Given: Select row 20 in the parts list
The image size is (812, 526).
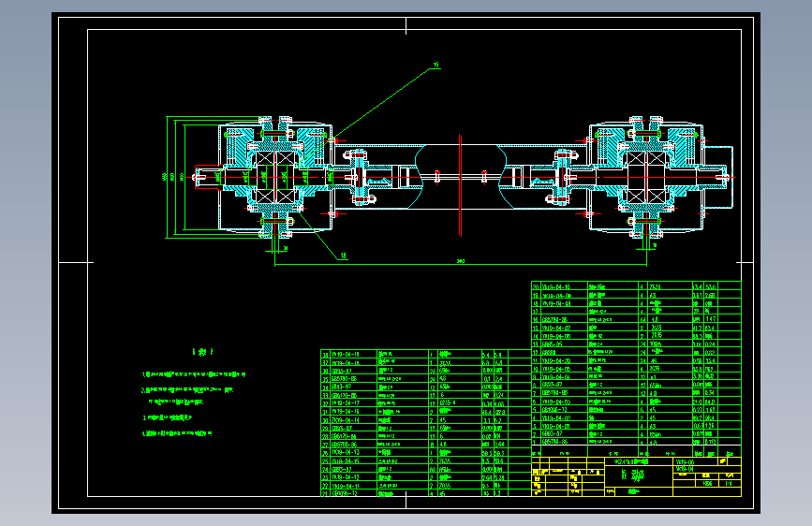Looking at the screenshot, I should 636,286.
